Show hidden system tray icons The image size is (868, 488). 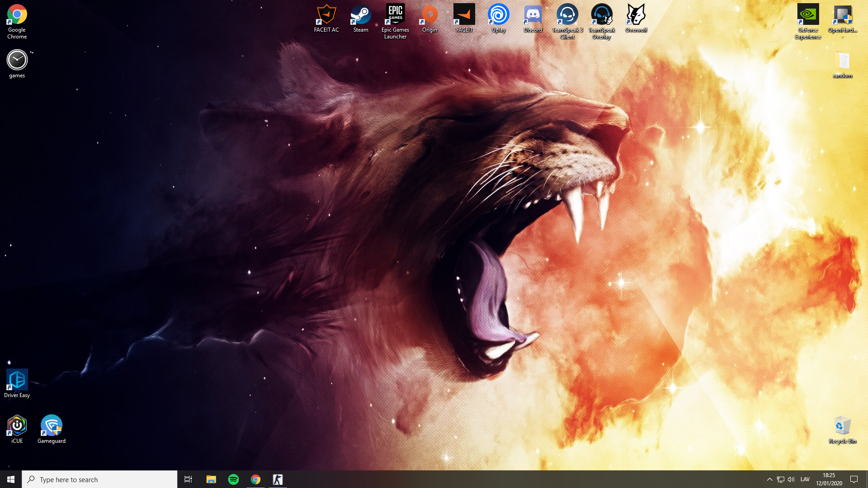769,479
